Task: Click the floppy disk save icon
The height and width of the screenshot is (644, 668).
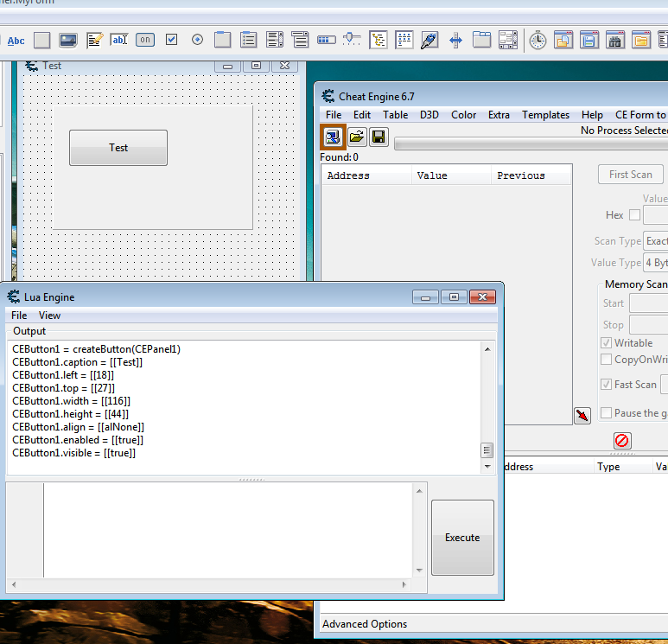Action: click(379, 137)
